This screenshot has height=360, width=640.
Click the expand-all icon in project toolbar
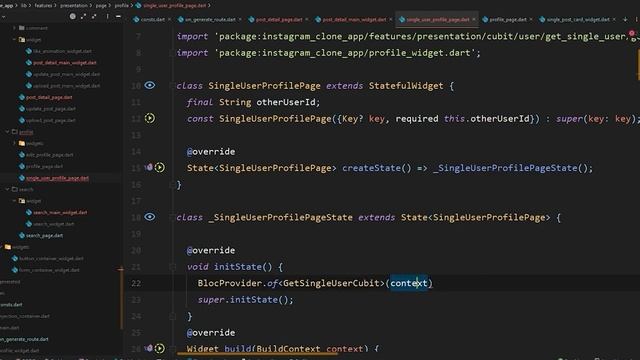click(83, 16)
